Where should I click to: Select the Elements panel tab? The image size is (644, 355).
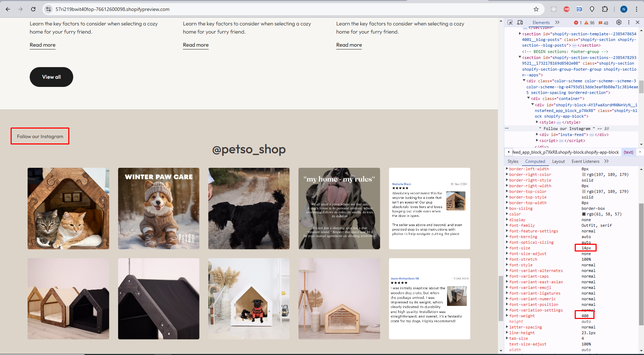[541, 23]
